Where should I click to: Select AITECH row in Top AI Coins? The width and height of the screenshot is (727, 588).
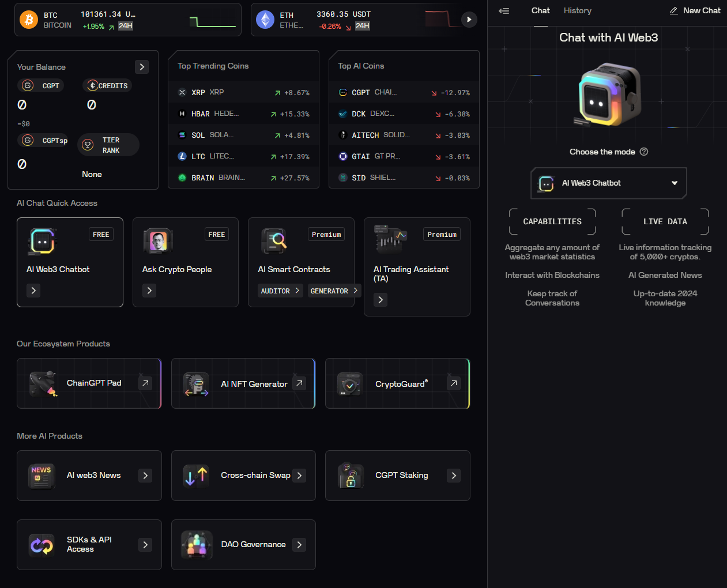click(x=404, y=135)
